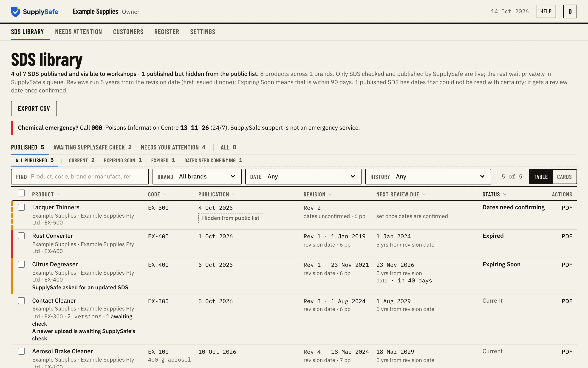Click Poisons Information Centre 13 11 26 link
The width and height of the screenshot is (588, 368).
tap(194, 128)
